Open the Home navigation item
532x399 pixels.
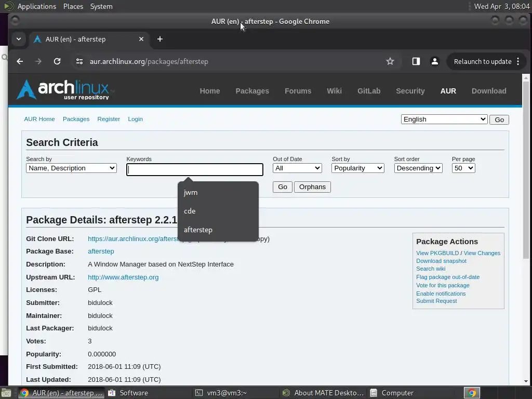(210, 91)
